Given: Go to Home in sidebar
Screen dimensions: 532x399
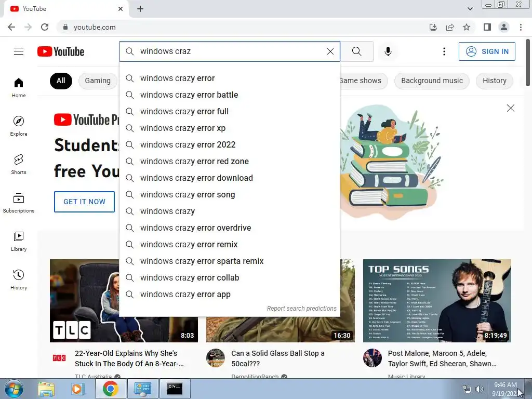Looking at the screenshot, I should [19, 87].
